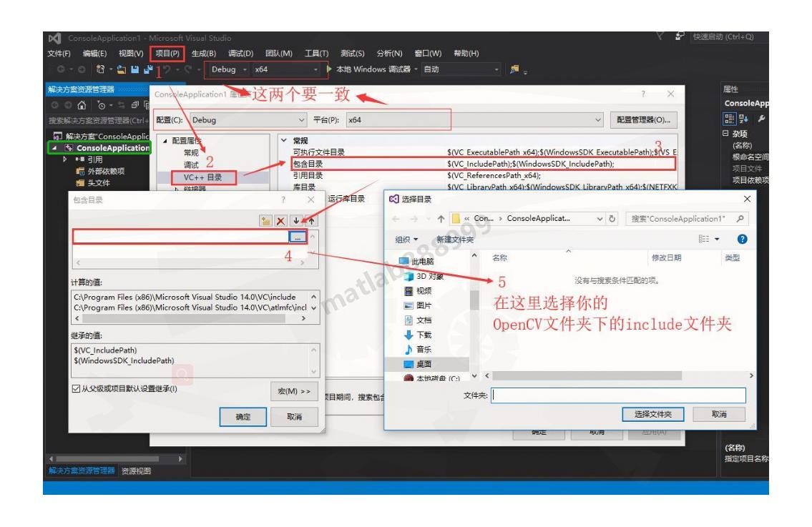Open the 组织 dropdown in 选择目录 dialog
Screen dimensions: 812x527
pos(406,239)
